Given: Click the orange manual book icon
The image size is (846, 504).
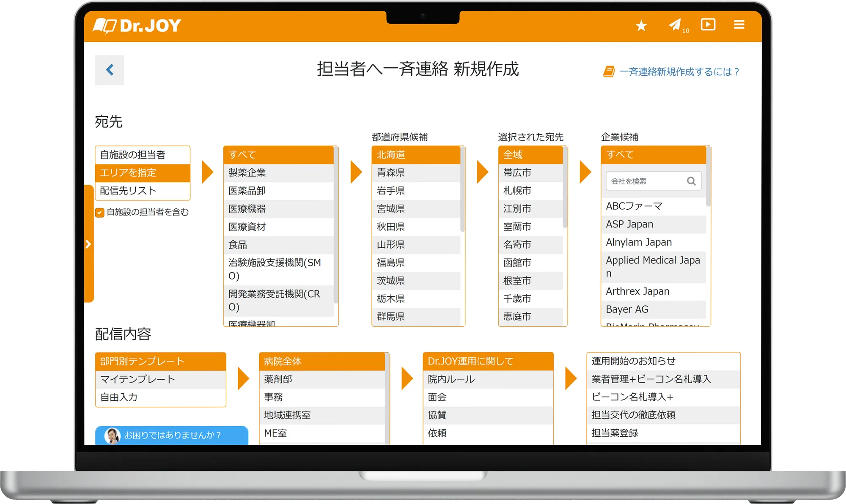Looking at the screenshot, I should 609,71.
